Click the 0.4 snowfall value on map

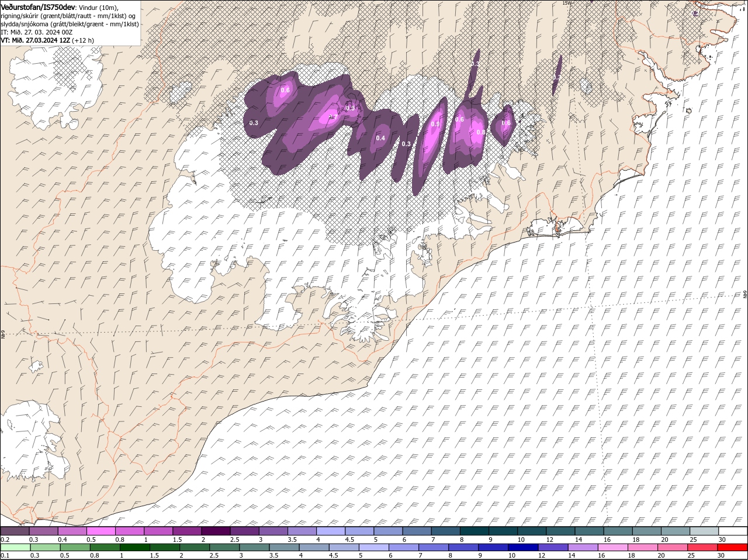click(380, 138)
